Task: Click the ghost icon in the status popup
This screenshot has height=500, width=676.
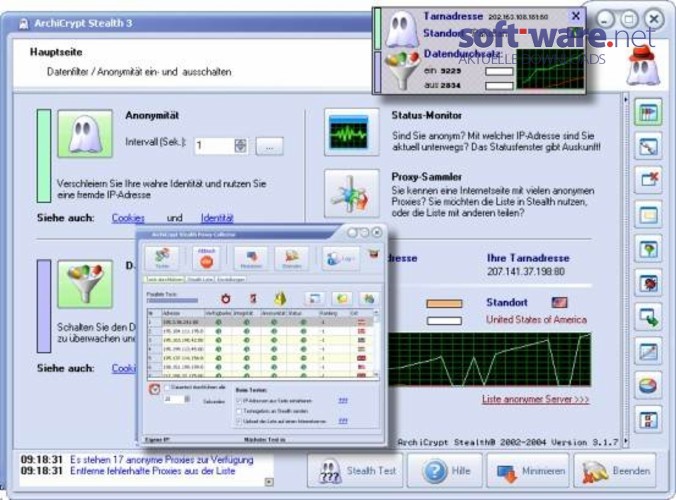Action: 401,29
